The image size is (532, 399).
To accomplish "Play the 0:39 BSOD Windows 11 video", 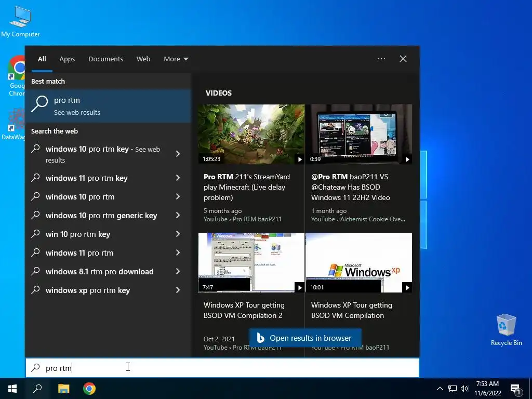I will [407, 159].
